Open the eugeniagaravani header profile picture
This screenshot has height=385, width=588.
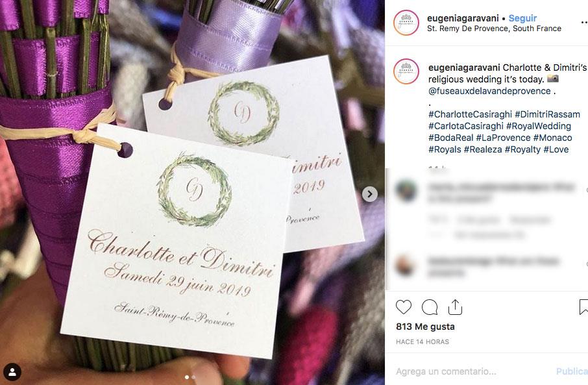tap(406, 23)
